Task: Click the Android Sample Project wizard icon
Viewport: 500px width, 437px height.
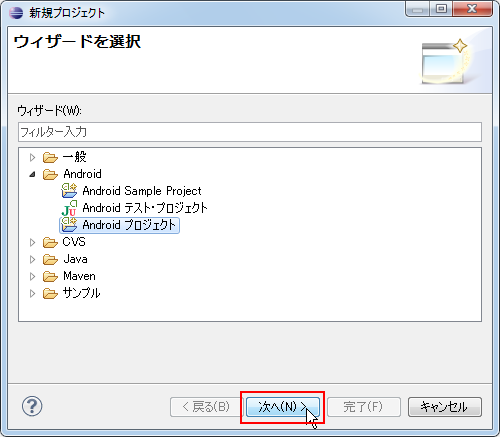Action: pos(69,191)
